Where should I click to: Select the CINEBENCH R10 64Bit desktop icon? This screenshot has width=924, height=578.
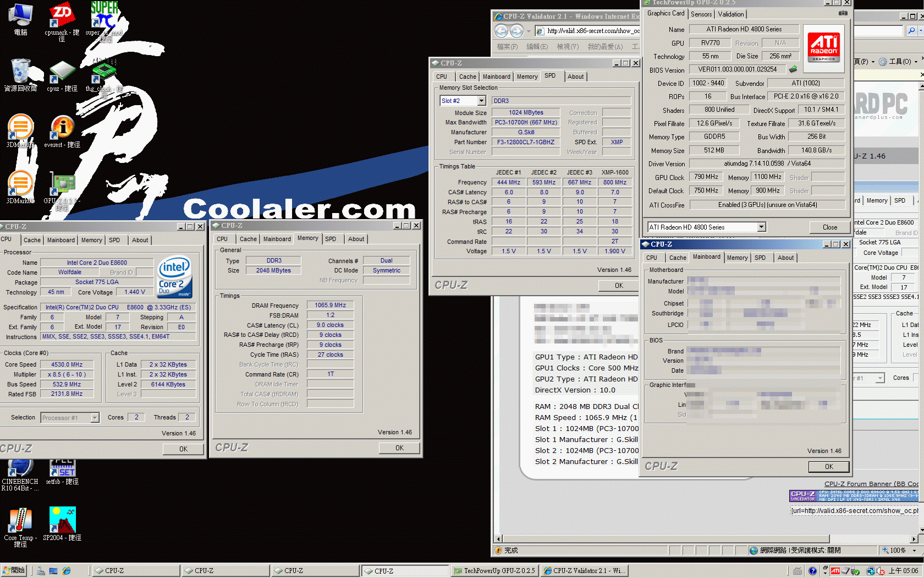coord(20,476)
